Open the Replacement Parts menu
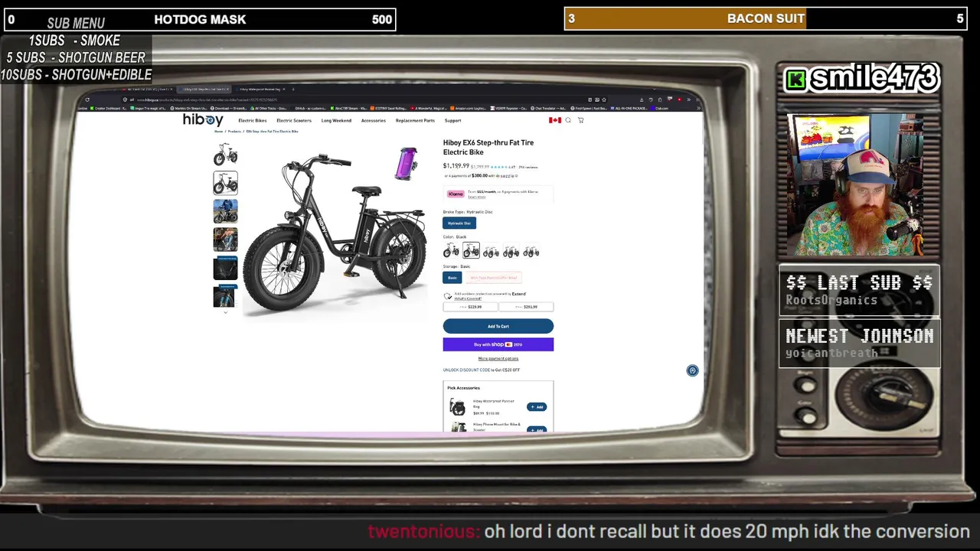 tap(415, 120)
